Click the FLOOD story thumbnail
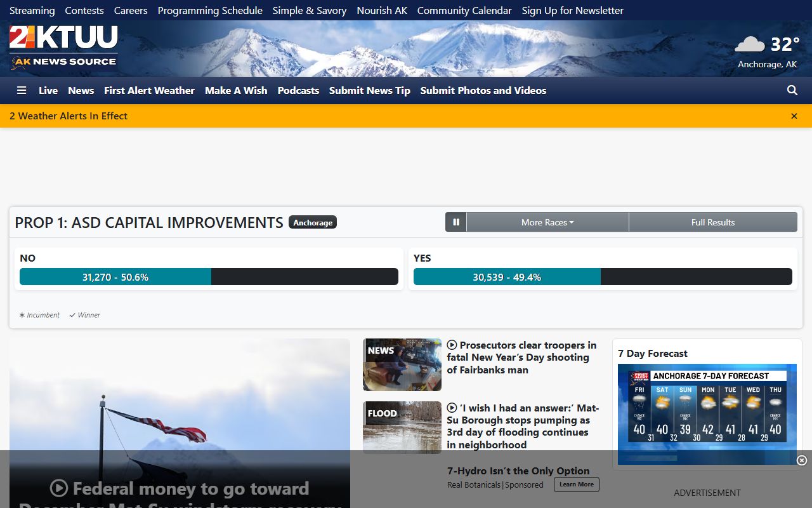Screen dimensions: 812x508 point(402,427)
